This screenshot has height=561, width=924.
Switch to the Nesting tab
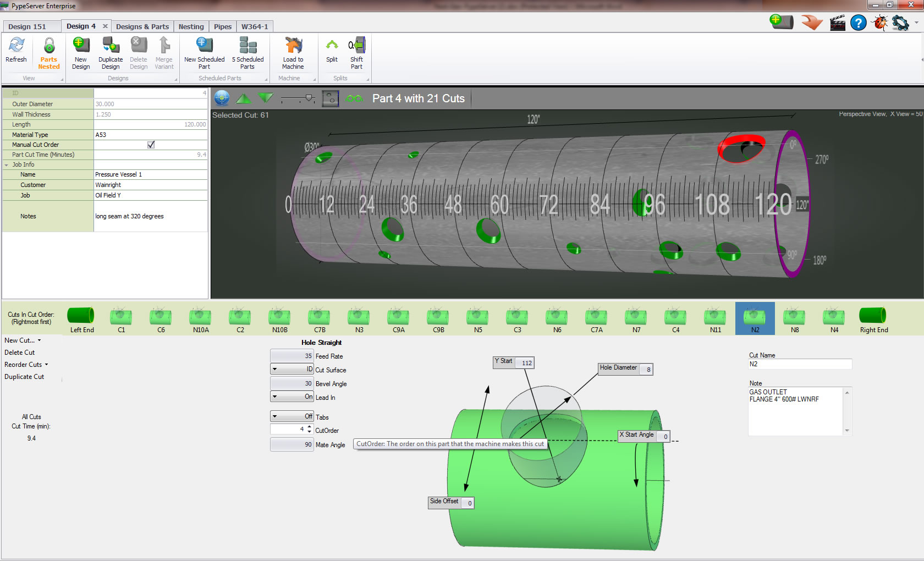191,26
